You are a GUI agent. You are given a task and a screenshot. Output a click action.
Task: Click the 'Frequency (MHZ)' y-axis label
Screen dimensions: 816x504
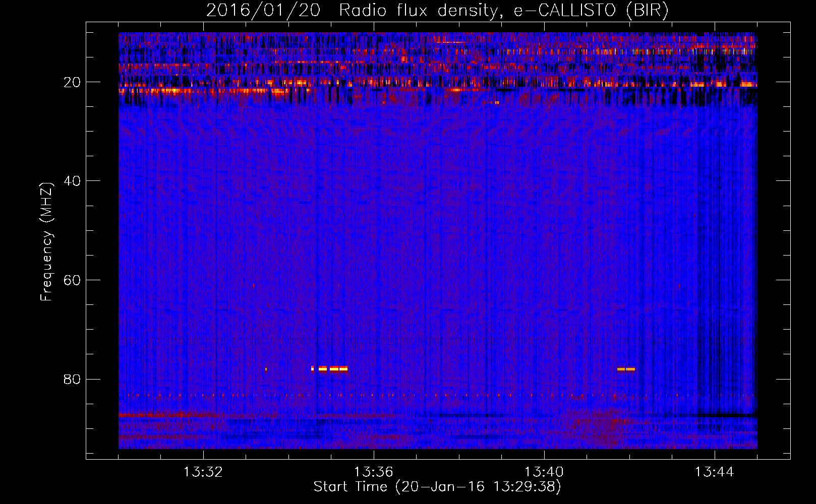coord(46,242)
